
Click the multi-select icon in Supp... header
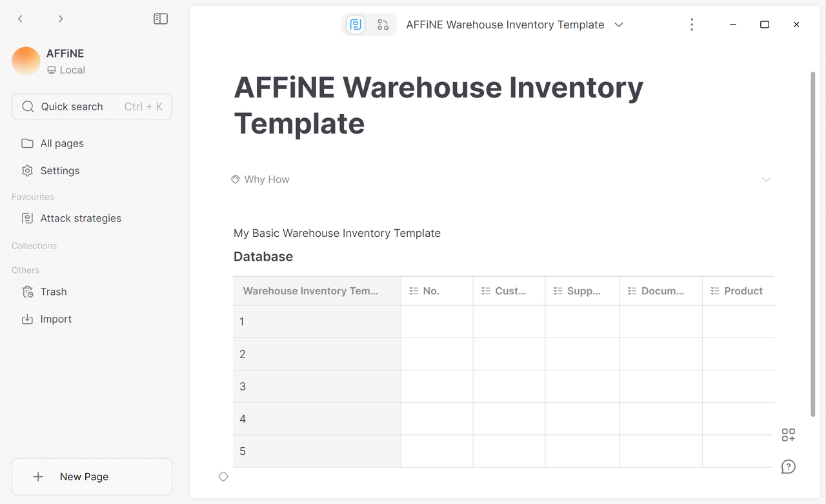pos(558,291)
